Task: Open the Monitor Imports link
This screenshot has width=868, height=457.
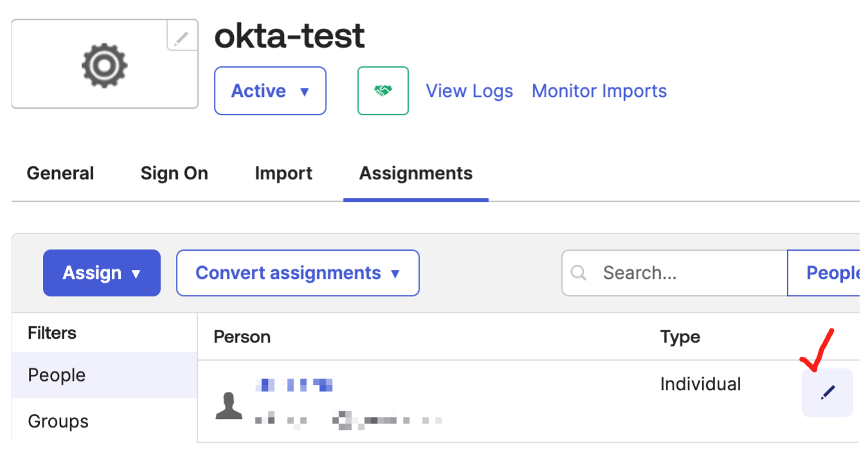Action: click(599, 91)
